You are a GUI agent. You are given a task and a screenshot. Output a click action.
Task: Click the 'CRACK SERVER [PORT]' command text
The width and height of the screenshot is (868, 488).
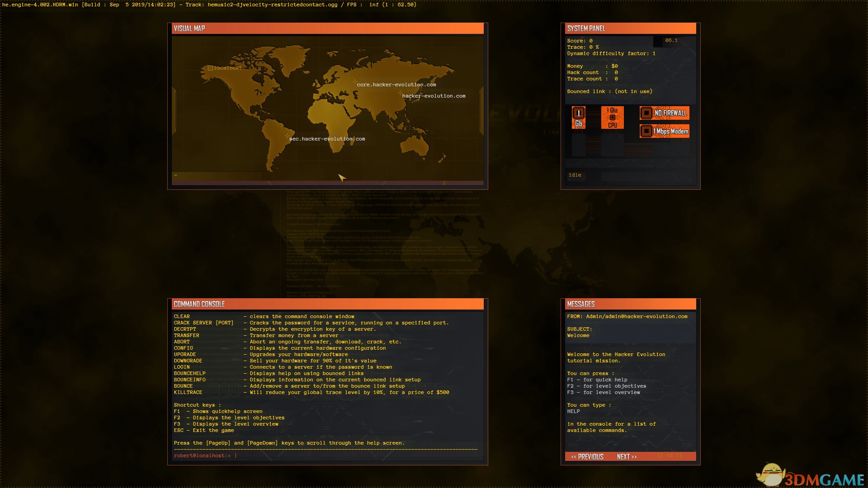tap(203, 323)
